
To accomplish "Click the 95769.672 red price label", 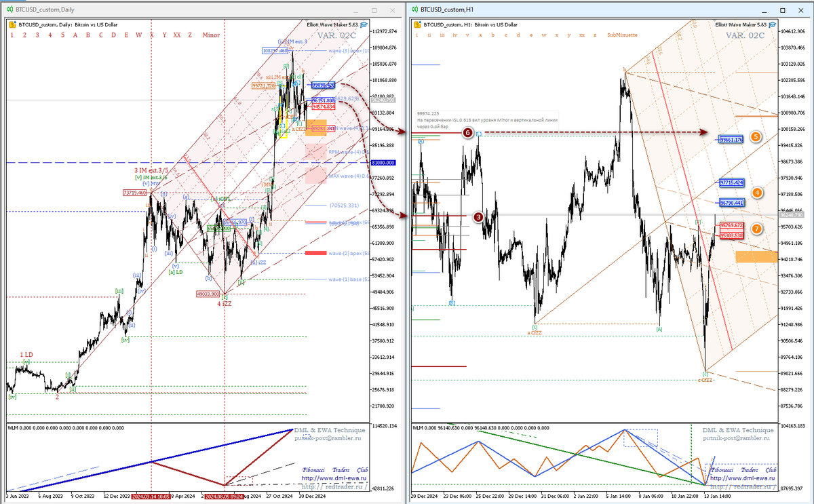I will click(x=732, y=225).
